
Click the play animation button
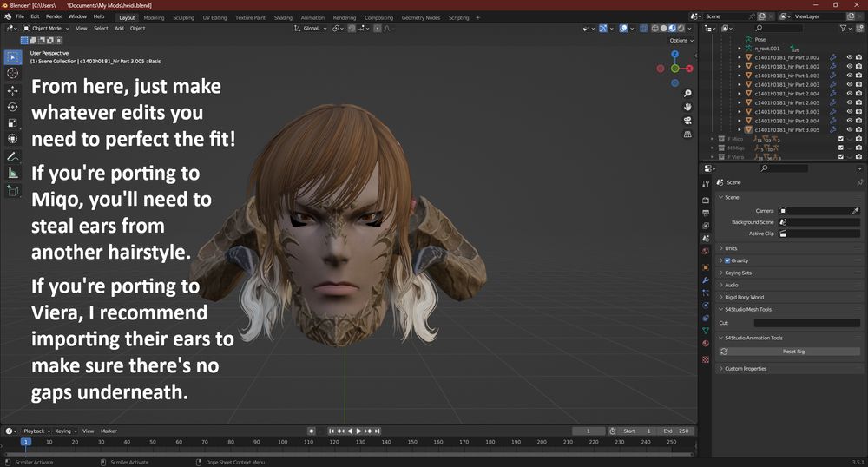(358, 431)
